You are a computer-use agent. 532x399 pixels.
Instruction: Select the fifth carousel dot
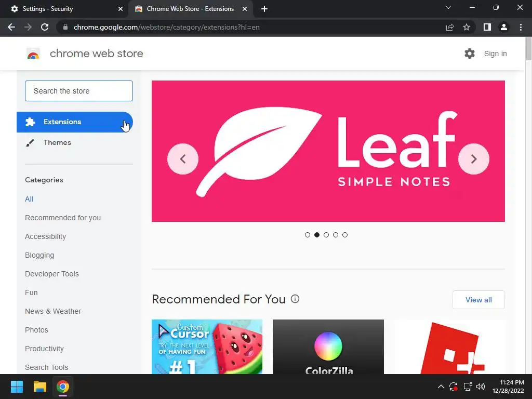(345, 235)
